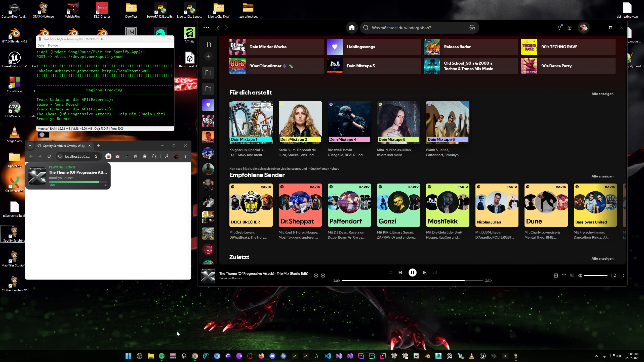
Task: Open browser downloads icon
Action: 167,156
